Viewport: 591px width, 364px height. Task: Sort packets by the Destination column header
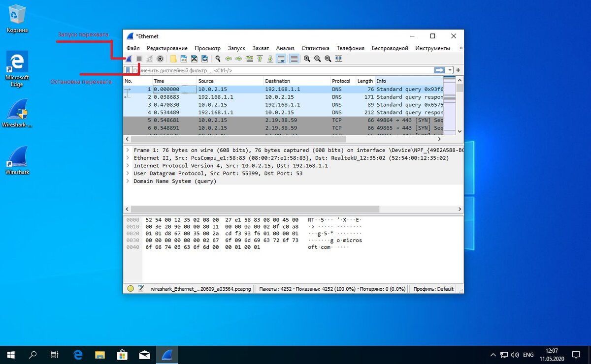[x=296, y=81]
